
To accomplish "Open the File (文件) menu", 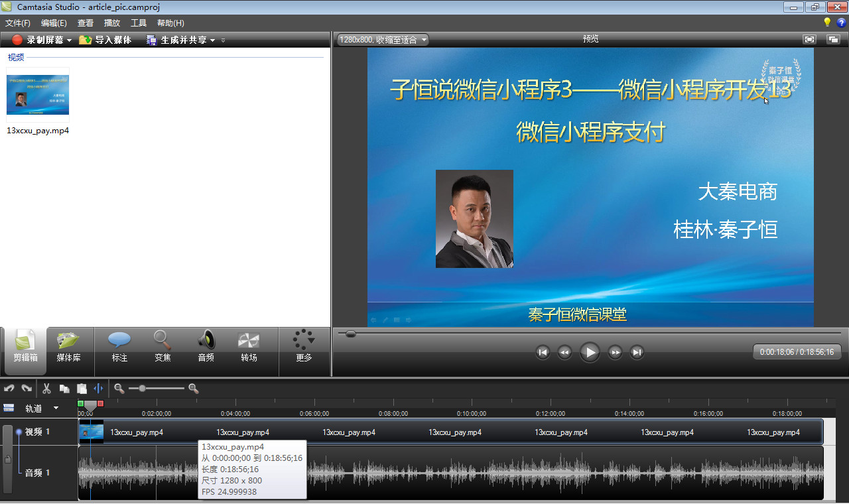I will tap(17, 23).
